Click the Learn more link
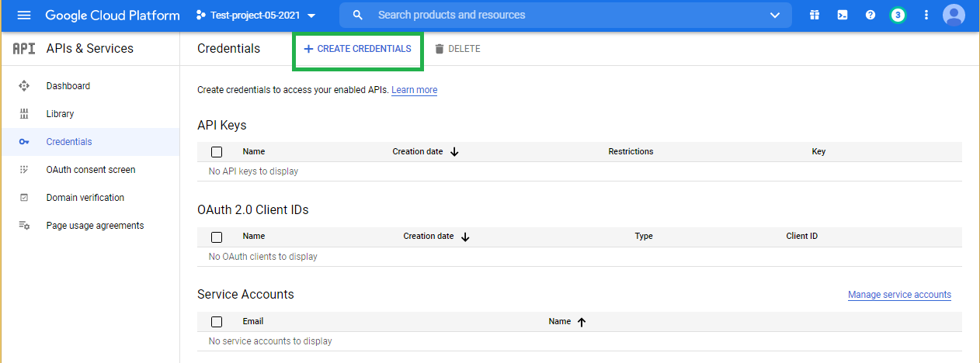980x363 pixels. click(x=414, y=90)
